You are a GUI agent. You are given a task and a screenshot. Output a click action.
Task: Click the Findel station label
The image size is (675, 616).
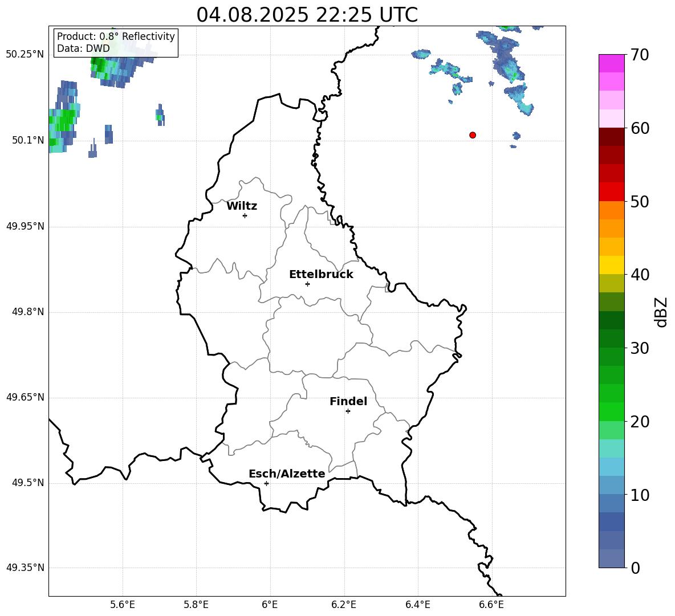tap(348, 401)
